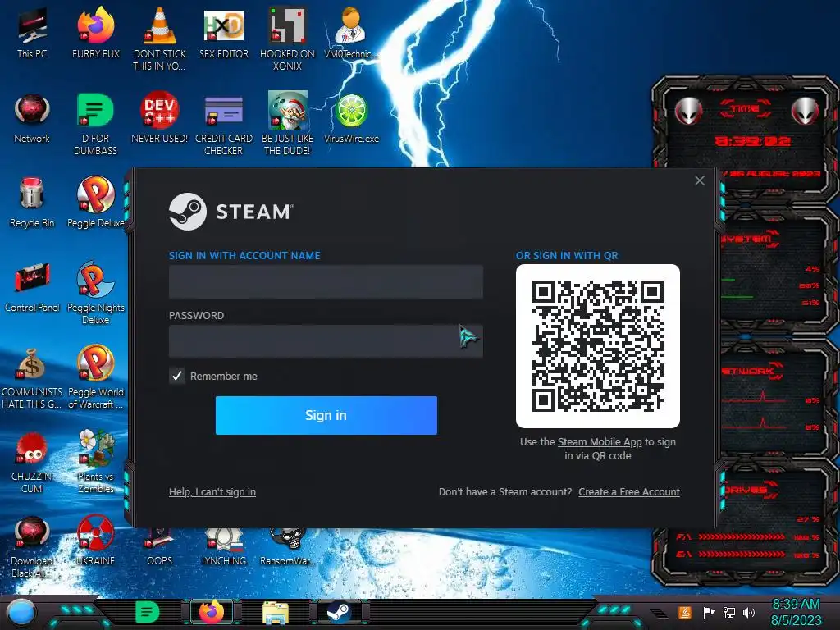This screenshot has width=840, height=630.
Task: Click the NETWORK widget header
Action: point(751,371)
